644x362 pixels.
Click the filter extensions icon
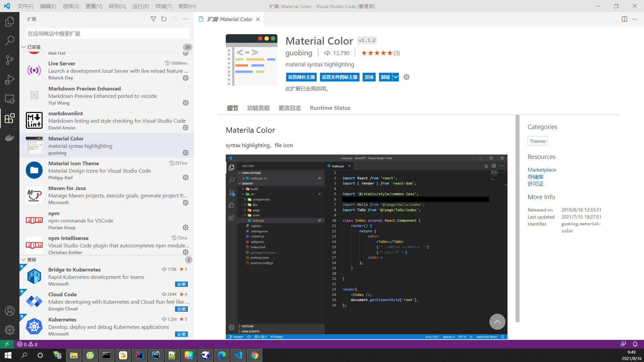(x=153, y=19)
